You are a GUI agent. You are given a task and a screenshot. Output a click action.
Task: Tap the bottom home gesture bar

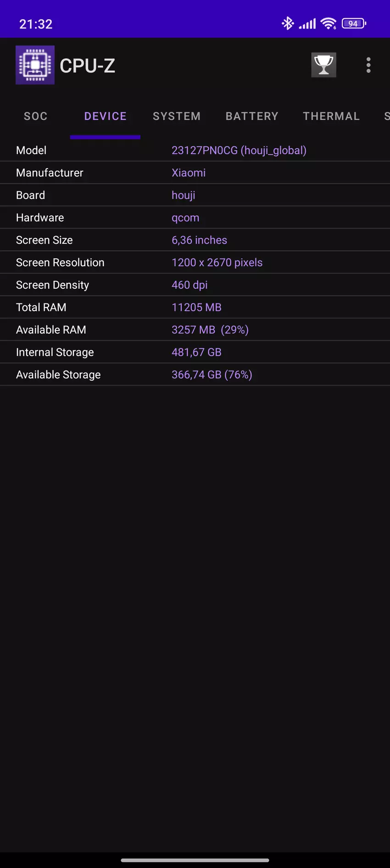coord(195,860)
